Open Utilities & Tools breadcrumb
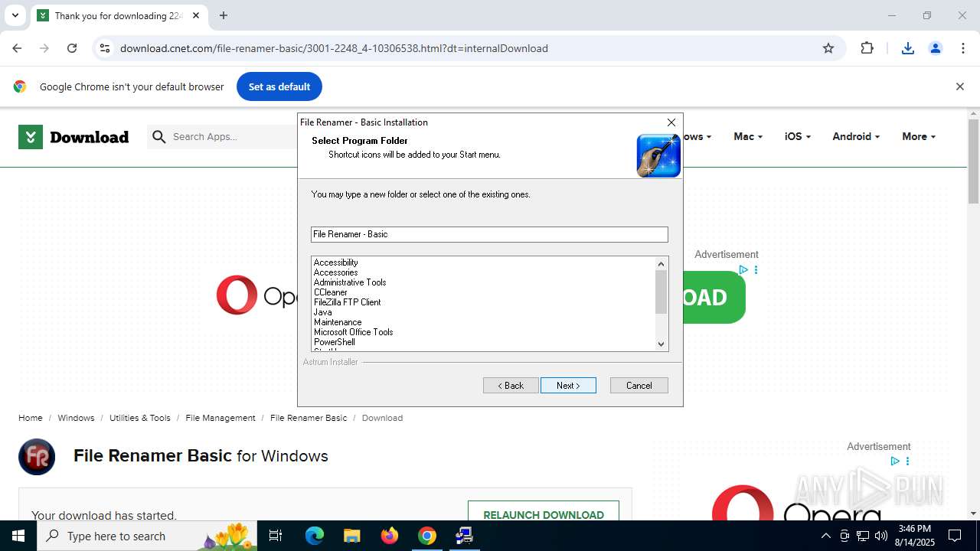980x551 pixels. click(x=140, y=418)
